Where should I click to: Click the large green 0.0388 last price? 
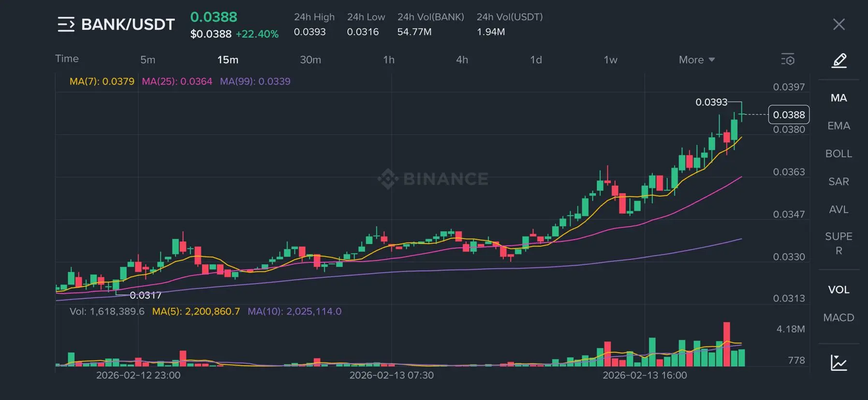coord(214,17)
